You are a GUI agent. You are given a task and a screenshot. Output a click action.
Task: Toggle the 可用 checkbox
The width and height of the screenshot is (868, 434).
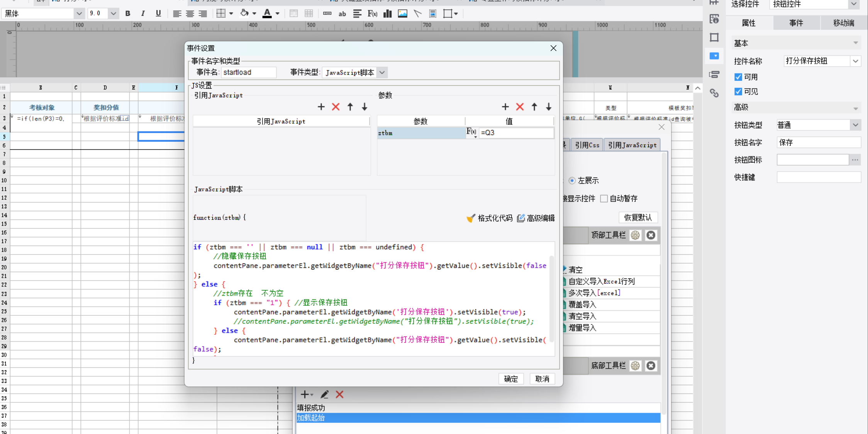click(738, 77)
